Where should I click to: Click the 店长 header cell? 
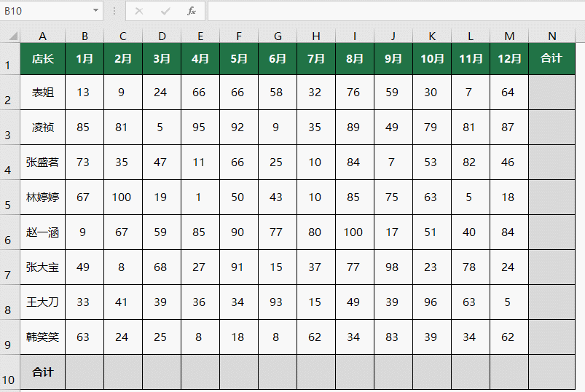[x=42, y=58]
